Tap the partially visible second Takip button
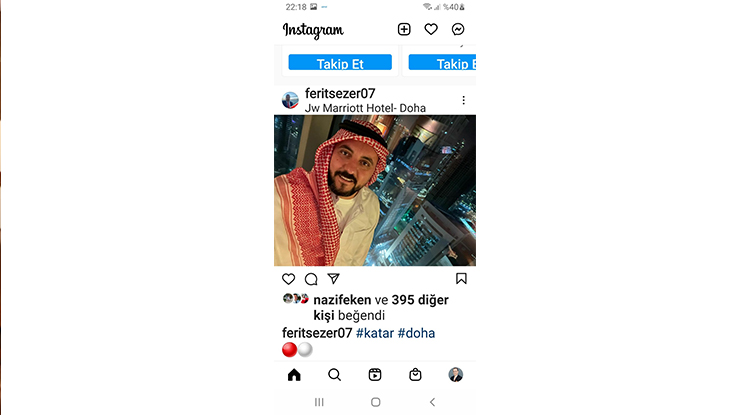750x415 pixels. pos(442,63)
